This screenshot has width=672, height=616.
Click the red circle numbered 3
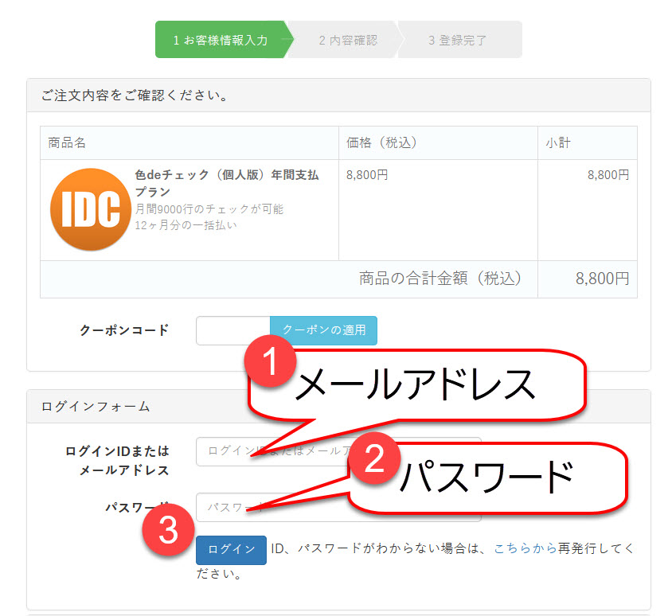170,532
